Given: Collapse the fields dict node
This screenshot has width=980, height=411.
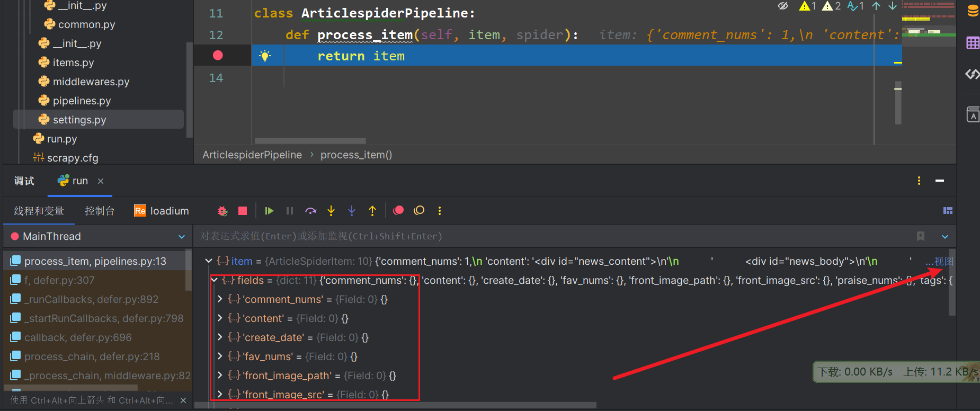Looking at the screenshot, I should pyautogui.click(x=215, y=280).
